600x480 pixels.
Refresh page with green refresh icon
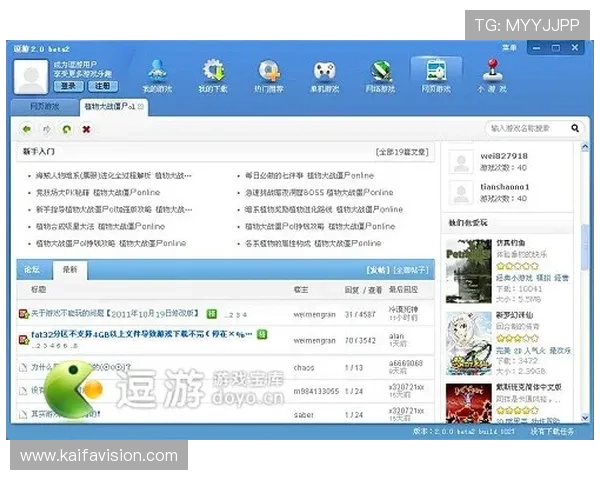pos(67,129)
